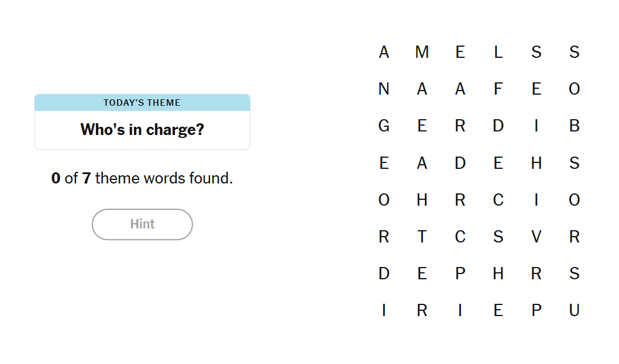Tap the P between E and H
This screenshot has height=364, width=619.
click(x=460, y=273)
